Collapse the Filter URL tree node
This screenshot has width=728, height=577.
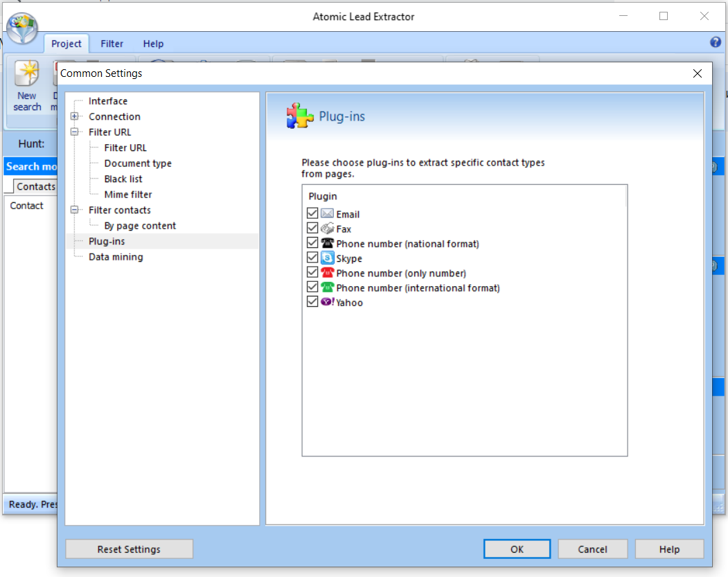point(75,132)
